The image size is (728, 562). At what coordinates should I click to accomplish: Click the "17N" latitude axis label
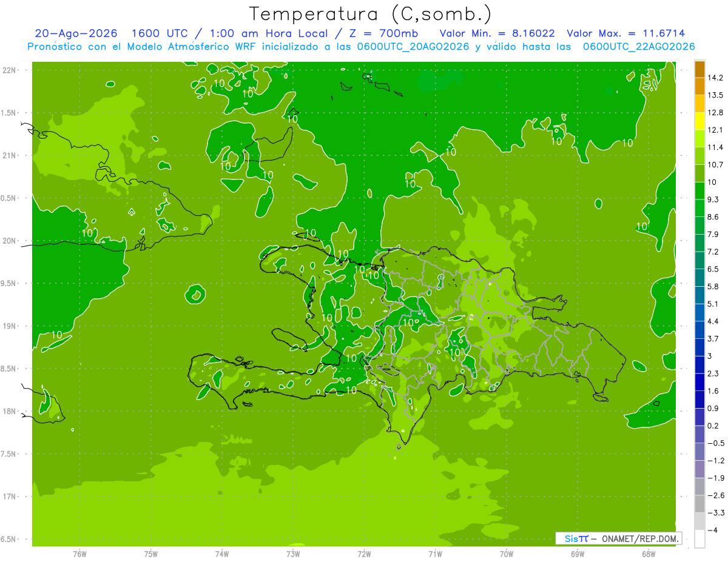tap(9, 497)
